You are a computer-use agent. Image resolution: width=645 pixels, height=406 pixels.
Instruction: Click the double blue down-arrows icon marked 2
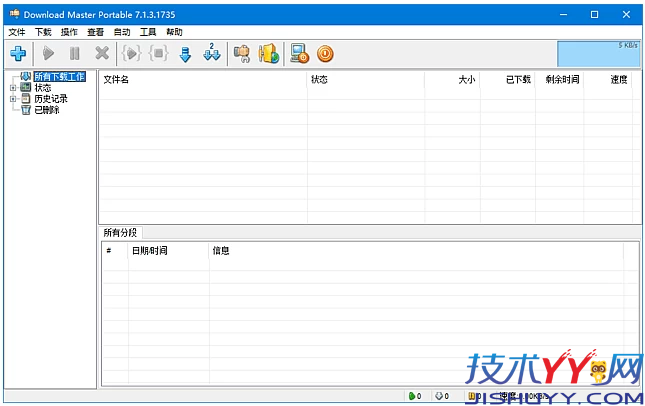point(212,53)
